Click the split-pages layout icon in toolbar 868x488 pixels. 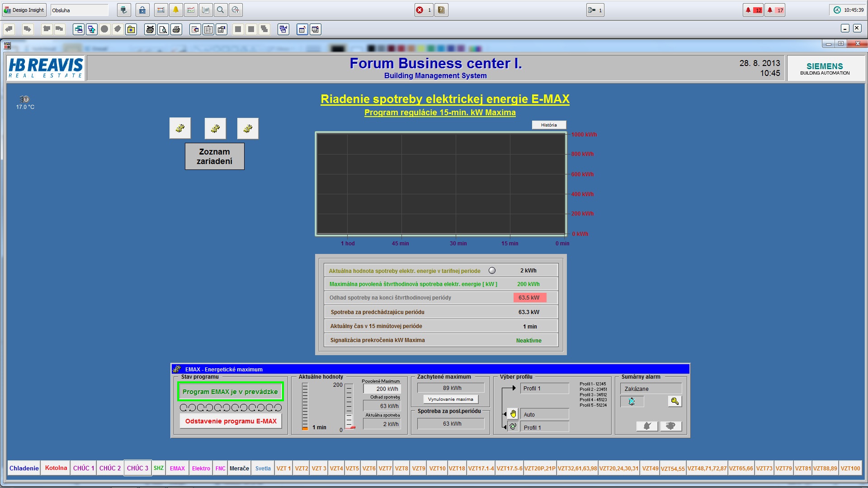tap(208, 29)
